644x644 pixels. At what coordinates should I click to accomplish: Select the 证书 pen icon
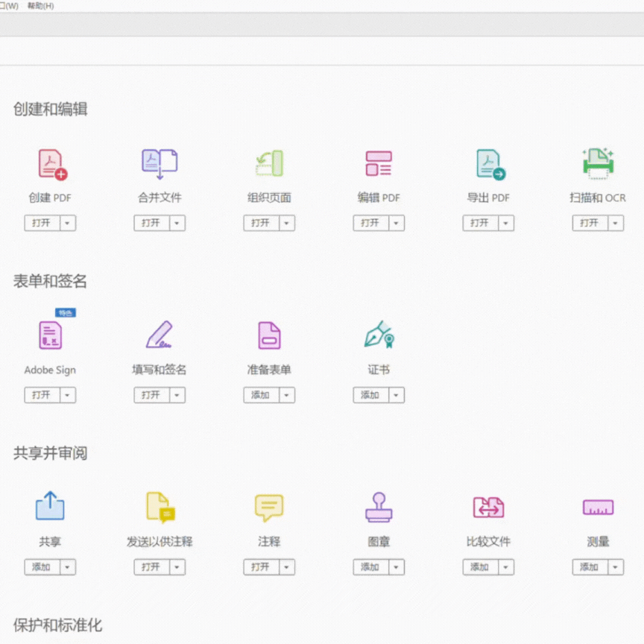(x=378, y=335)
